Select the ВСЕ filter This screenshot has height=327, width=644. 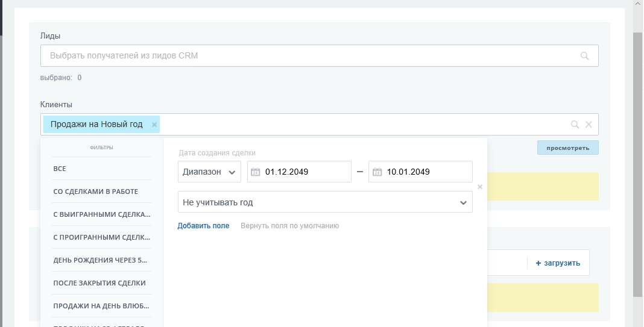60,169
